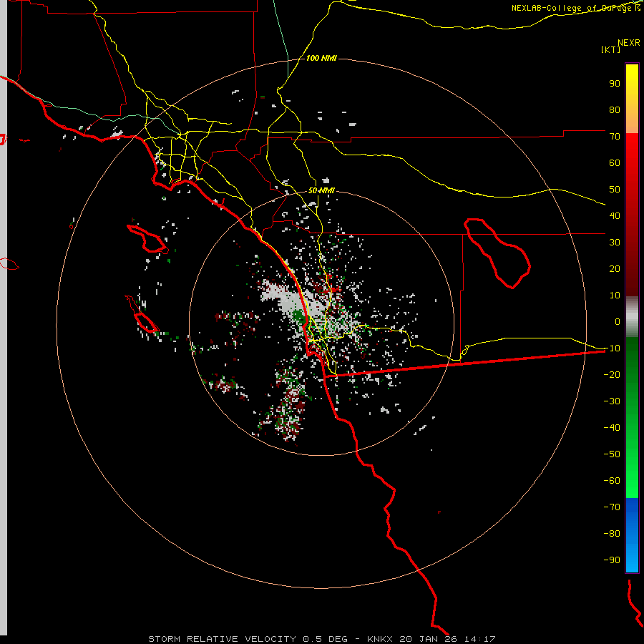Select the 70 value on velocity scale
This screenshot has height=644, width=644.
(615, 137)
